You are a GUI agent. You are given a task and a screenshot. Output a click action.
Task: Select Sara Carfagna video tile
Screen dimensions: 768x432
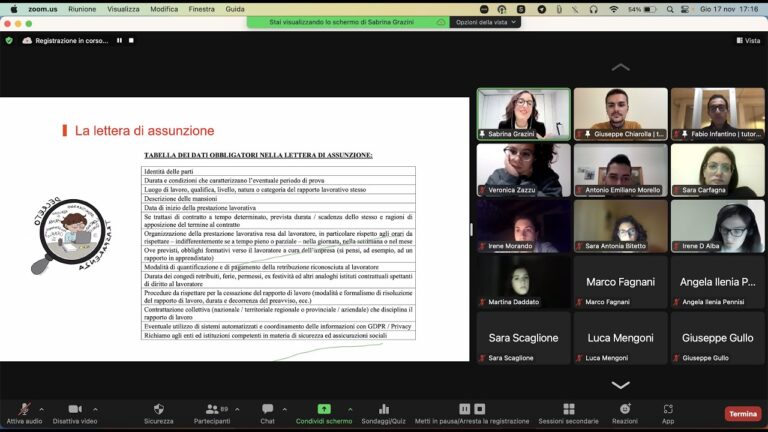[718, 170]
